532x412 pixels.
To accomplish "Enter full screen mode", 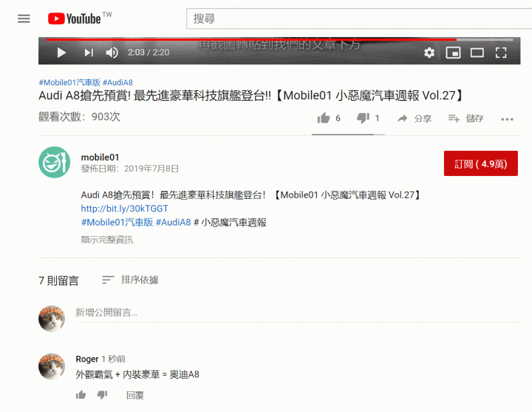I will pyautogui.click(x=501, y=53).
